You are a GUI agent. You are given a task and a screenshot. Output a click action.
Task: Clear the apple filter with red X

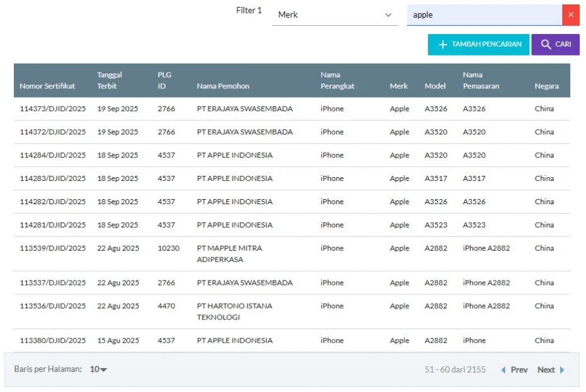[570, 15]
